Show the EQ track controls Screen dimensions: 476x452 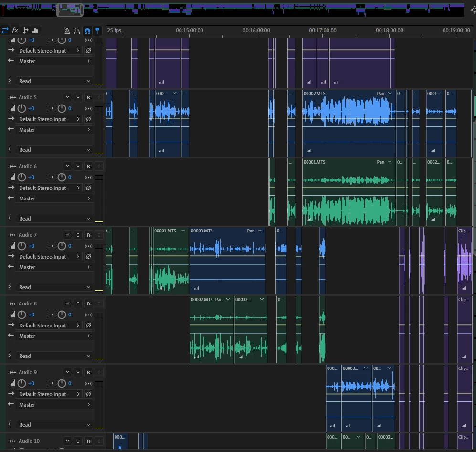point(35,31)
